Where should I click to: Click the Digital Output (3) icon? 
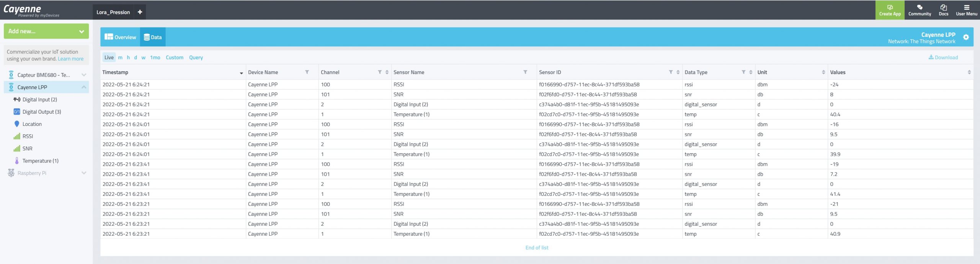pos(17,112)
